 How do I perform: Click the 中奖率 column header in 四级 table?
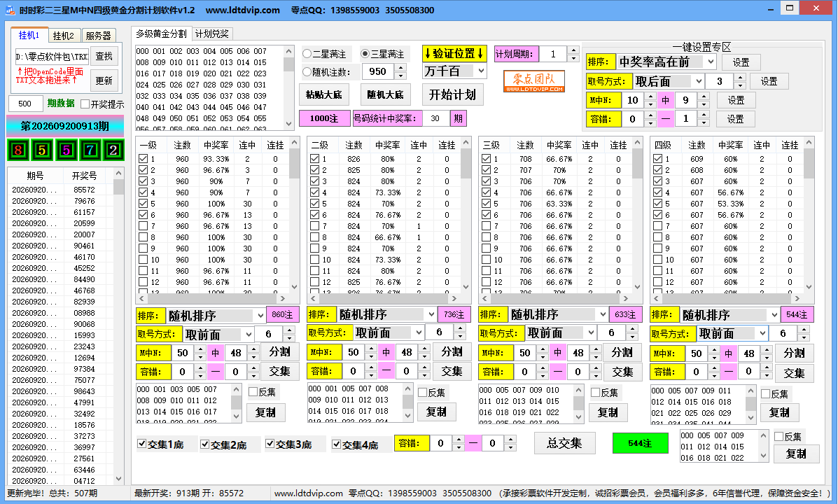[x=731, y=146]
